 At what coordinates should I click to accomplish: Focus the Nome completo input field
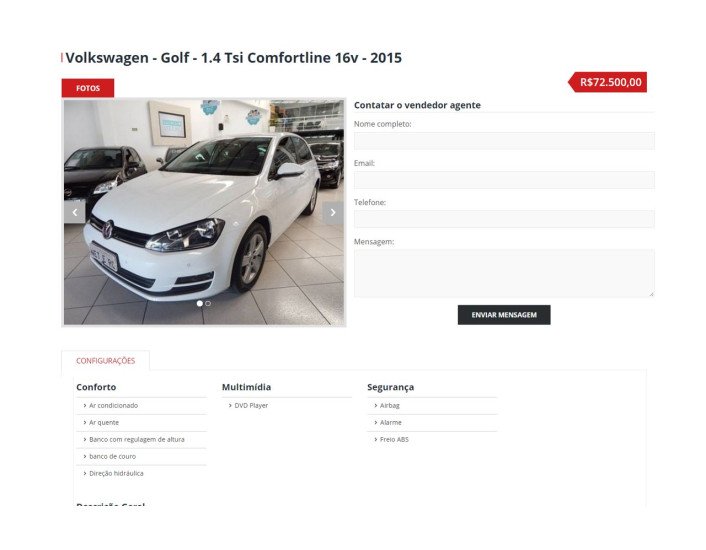[504, 141]
